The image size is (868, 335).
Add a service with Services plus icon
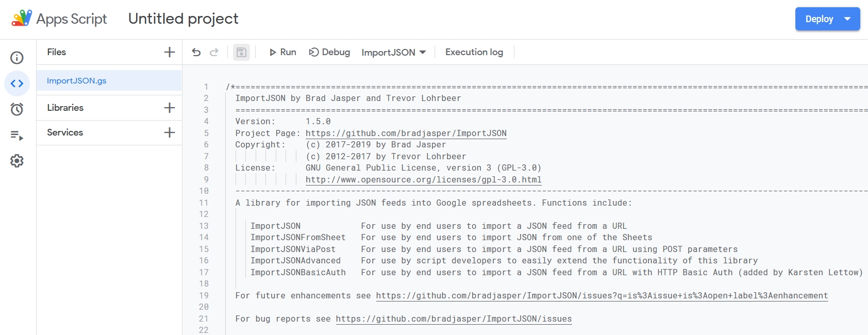[x=169, y=132]
